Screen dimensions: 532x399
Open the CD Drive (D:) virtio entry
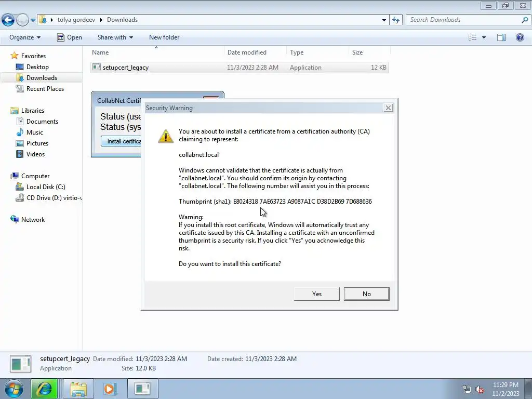point(54,198)
